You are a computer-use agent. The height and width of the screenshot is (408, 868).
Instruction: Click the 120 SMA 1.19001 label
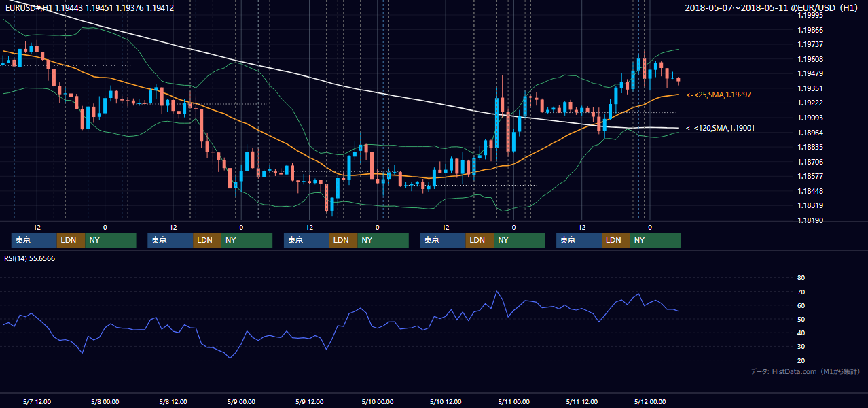click(720, 128)
